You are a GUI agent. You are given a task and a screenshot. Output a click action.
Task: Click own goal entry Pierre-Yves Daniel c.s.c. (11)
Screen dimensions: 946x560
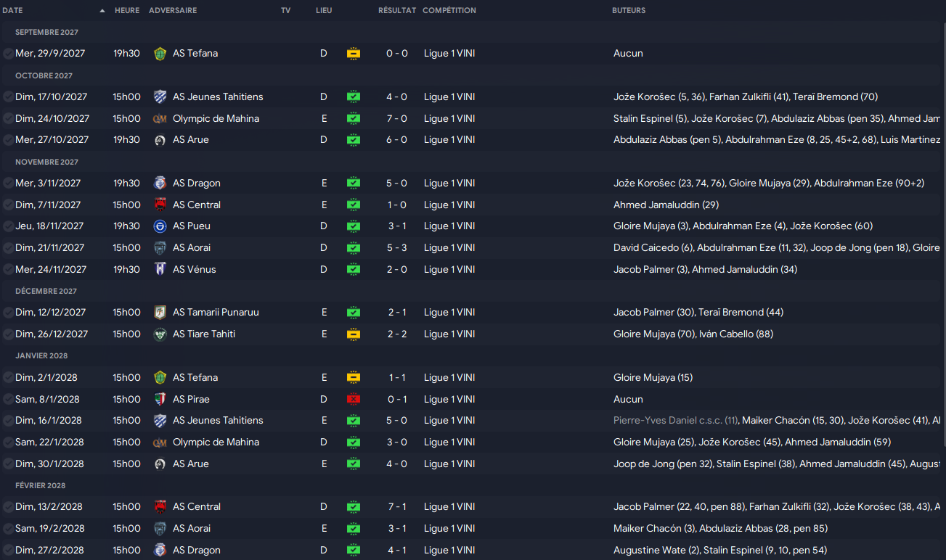coord(675,420)
